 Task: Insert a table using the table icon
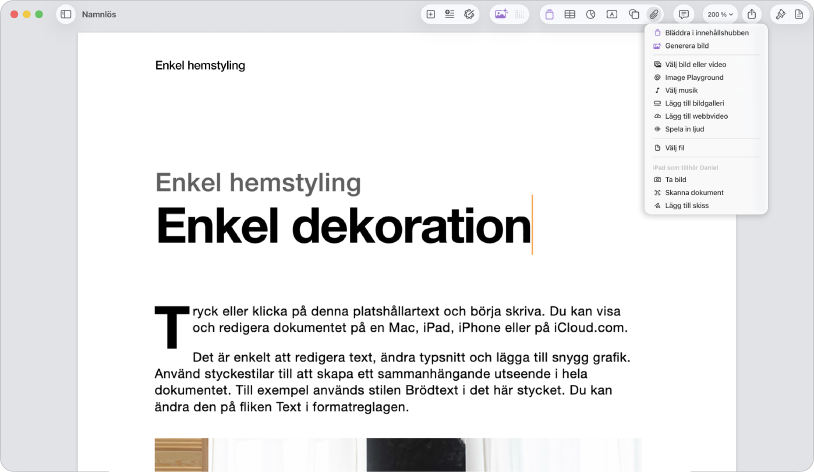pos(569,15)
